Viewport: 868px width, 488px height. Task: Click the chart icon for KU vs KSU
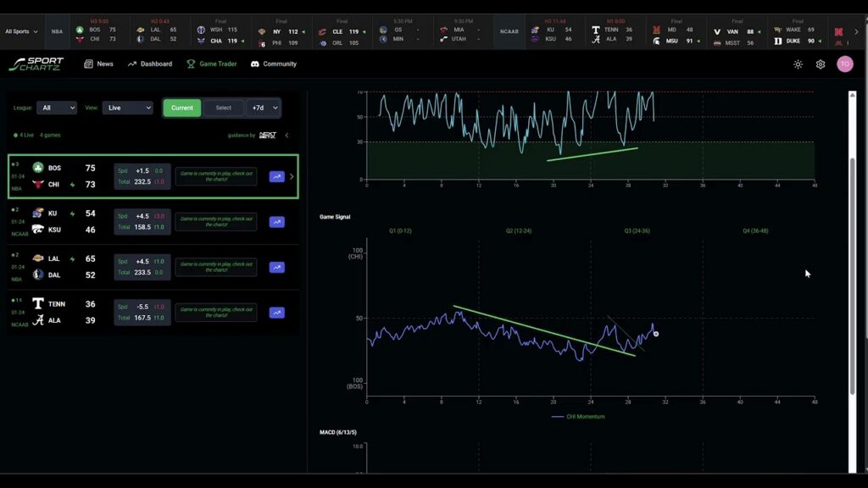pos(276,222)
